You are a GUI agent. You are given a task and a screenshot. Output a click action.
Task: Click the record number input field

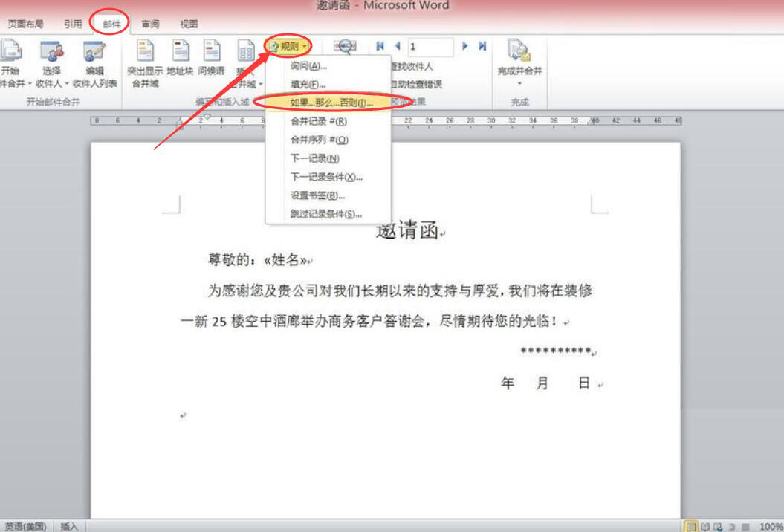pos(430,47)
